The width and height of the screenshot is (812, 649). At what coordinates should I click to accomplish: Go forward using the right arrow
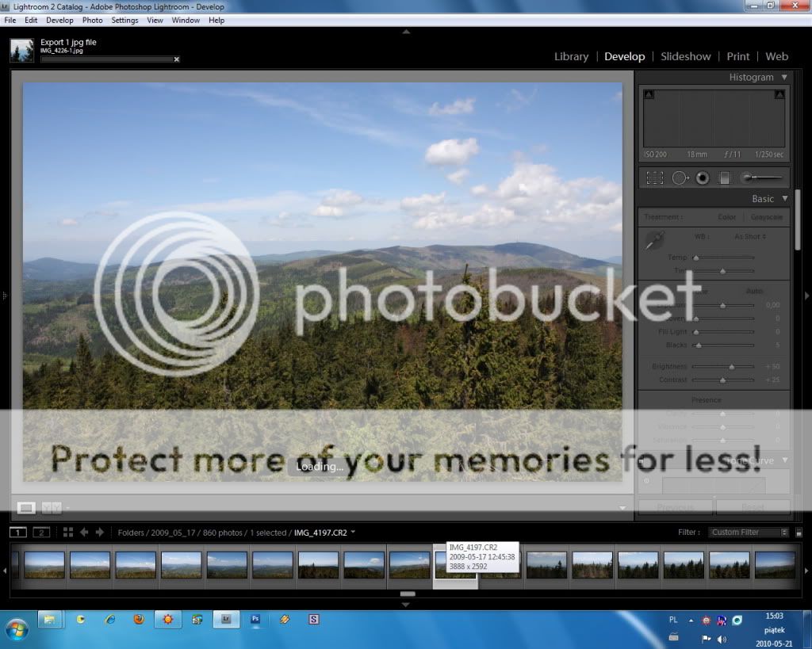(x=100, y=532)
